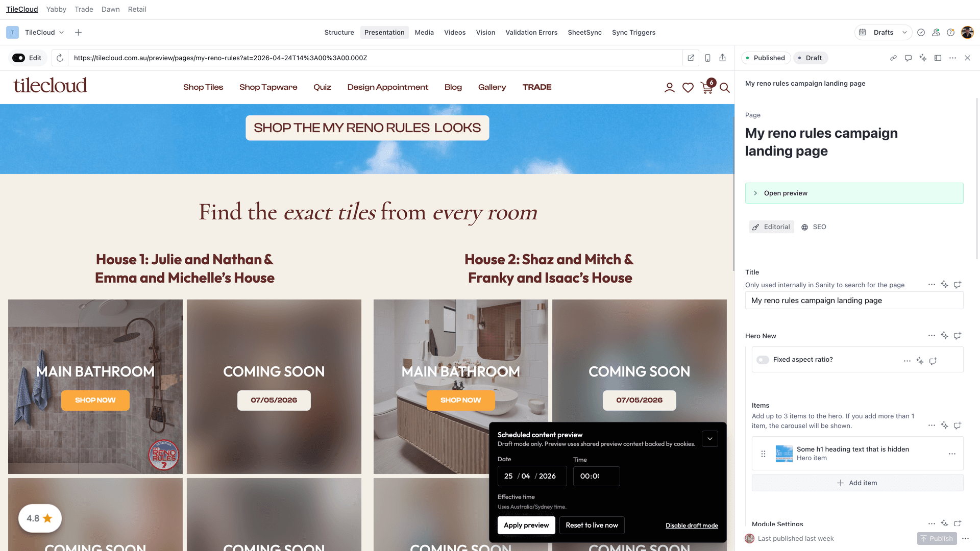Switch preview to mobile device viewport icon
Screen dimensions: 980x551
tap(707, 58)
